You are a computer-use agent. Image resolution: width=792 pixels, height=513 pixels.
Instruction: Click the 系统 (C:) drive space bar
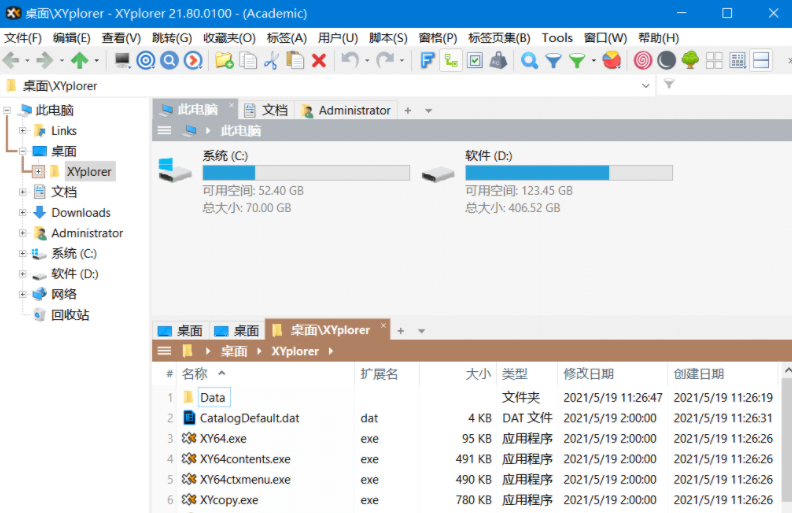point(305,173)
